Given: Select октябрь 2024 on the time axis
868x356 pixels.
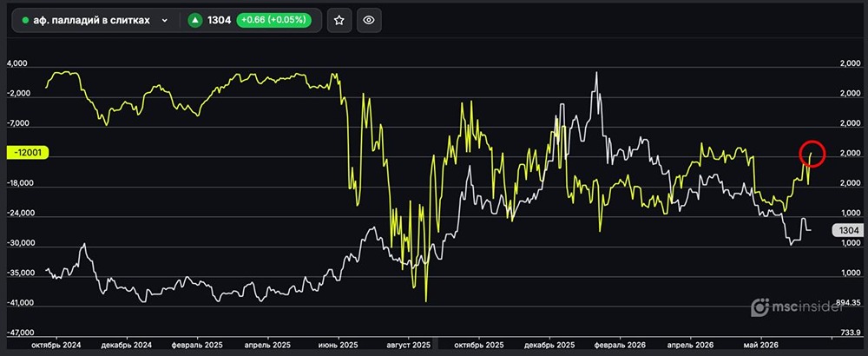Looking at the screenshot, I should pyautogui.click(x=56, y=345).
